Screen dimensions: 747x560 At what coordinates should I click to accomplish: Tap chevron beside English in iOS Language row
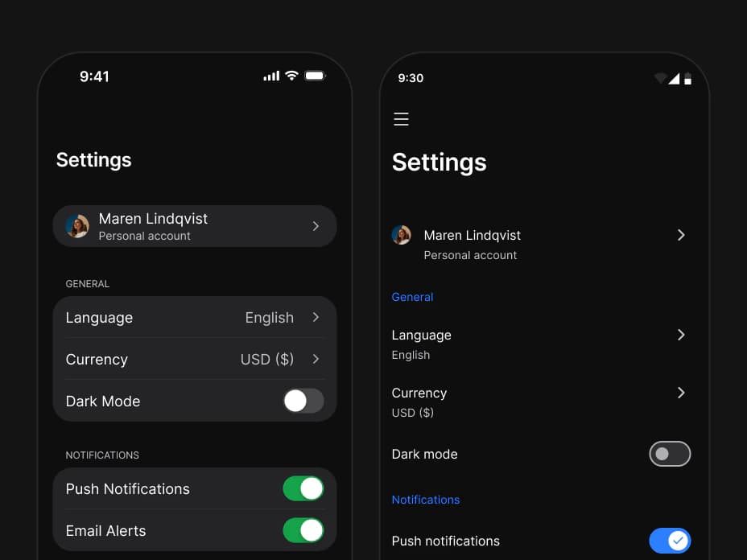click(316, 317)
